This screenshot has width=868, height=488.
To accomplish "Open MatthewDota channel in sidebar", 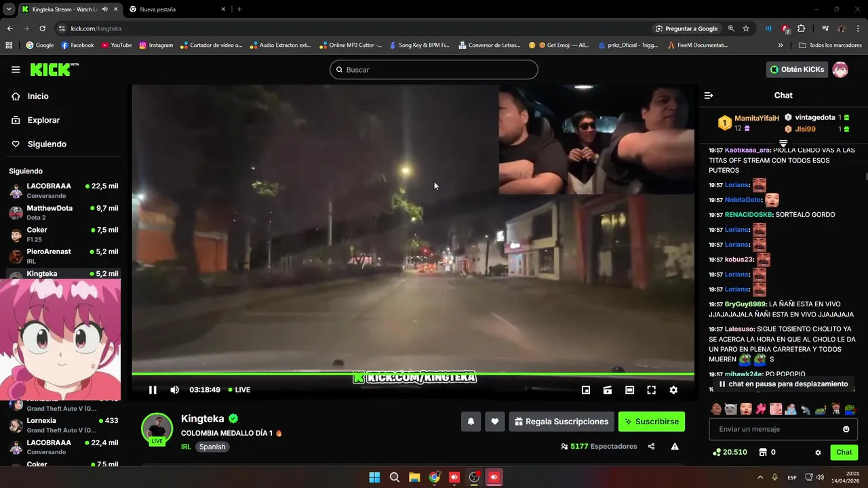I will click(x=63, y=212).
